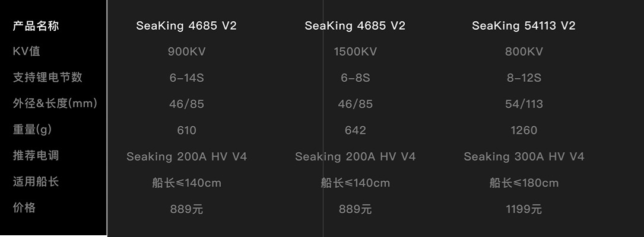Select the 推荐电调 row label
This screenshot has height=237, width=644.
[36, 155]
